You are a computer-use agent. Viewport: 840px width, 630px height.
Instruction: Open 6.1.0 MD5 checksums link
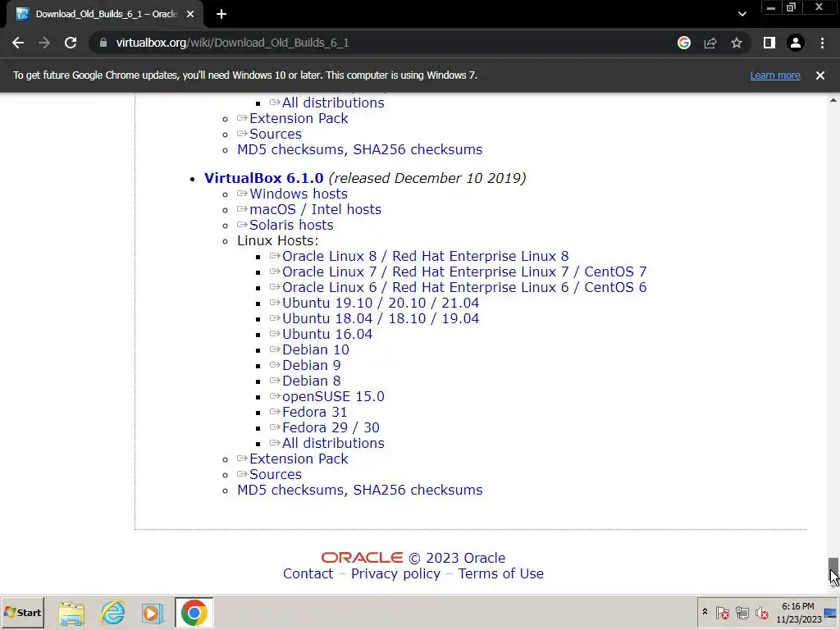pos(290,490)
